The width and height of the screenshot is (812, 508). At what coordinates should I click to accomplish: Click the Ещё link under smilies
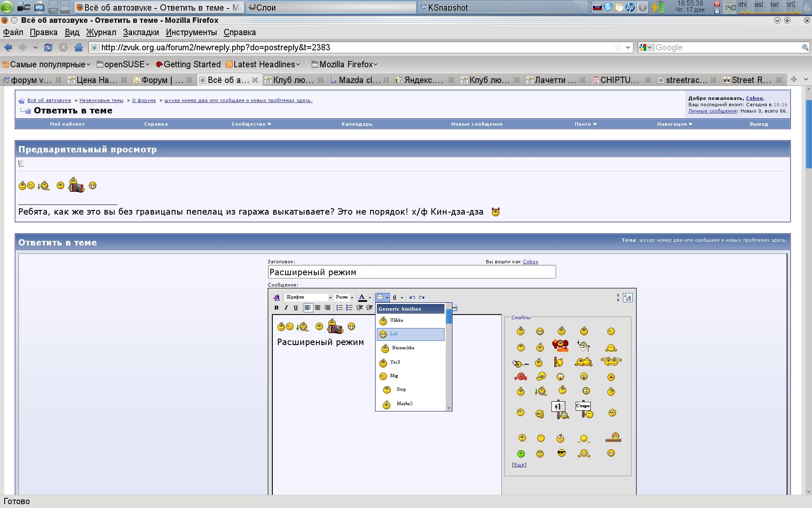click(519, 465)
